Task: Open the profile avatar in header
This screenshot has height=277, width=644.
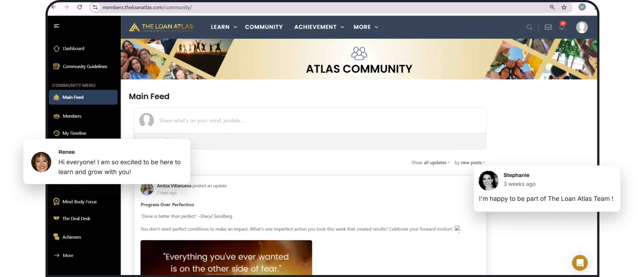Action: click(582, 27)
